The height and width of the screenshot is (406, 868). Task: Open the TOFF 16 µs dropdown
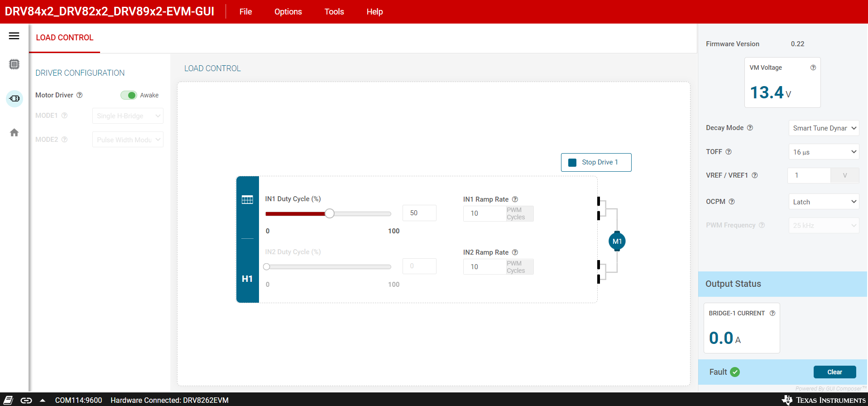(x=824, y=152)
